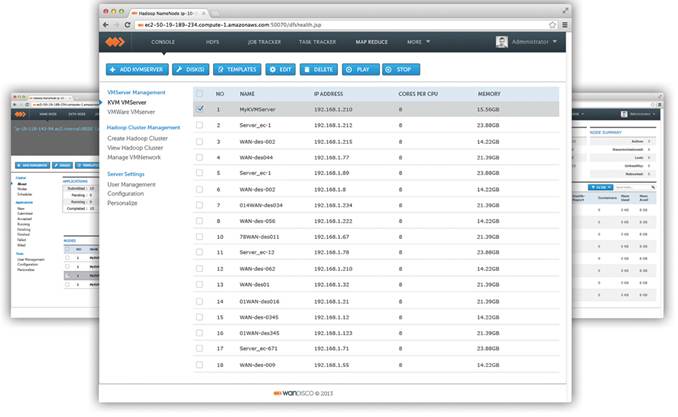
Task: Expand the MORE dropdown in the navbar
Action: [x=418, y=42]
